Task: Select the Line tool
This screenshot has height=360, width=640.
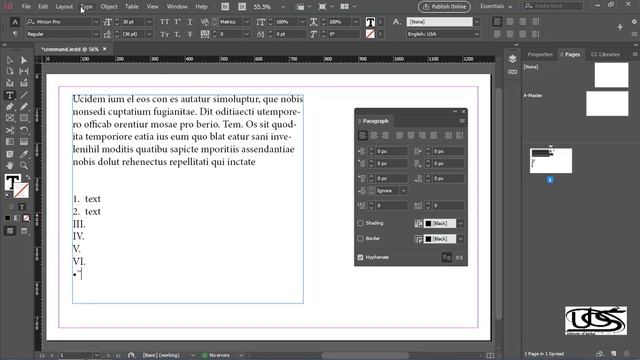Action: coord(24,95)
